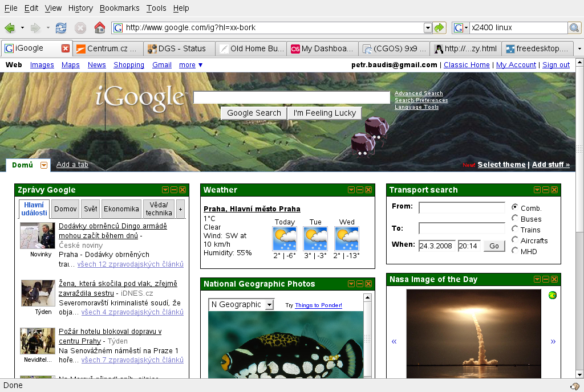Open the N Geographic select box

click(x=241, y=305)
